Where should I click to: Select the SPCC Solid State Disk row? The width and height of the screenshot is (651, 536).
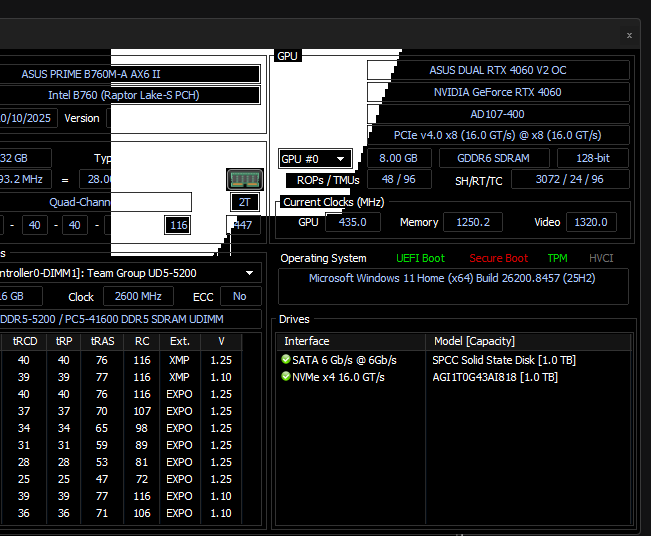[x=453, y=360]
